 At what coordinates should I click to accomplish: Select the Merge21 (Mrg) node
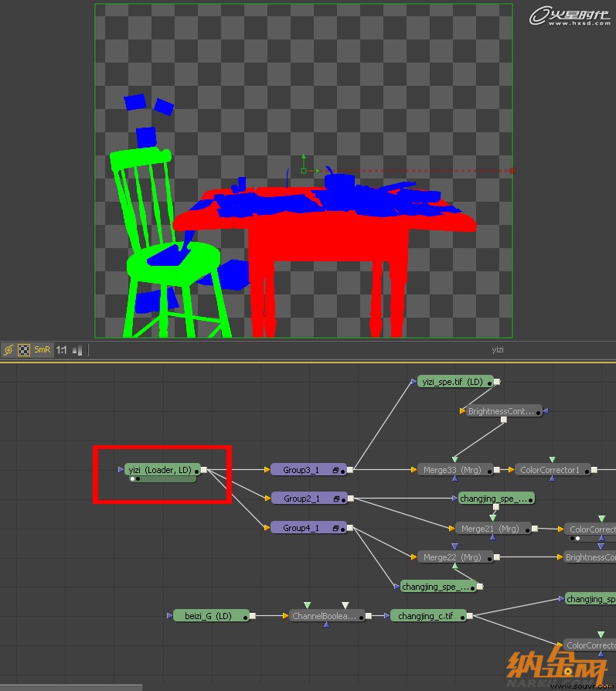coord(493,528)
